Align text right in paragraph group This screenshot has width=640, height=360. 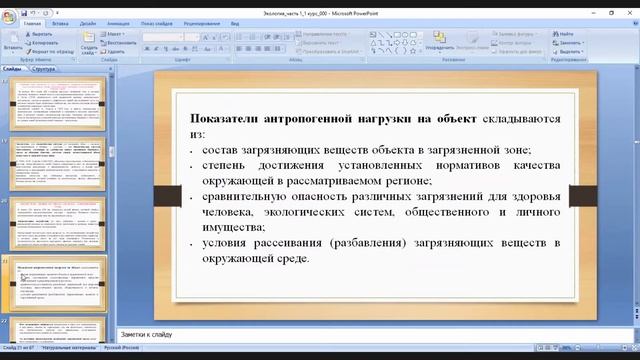coord(258,49)
